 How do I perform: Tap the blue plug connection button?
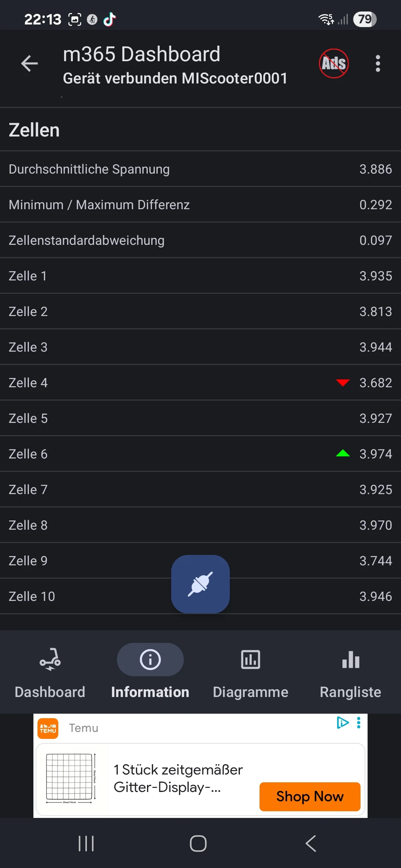pos(200,584)
